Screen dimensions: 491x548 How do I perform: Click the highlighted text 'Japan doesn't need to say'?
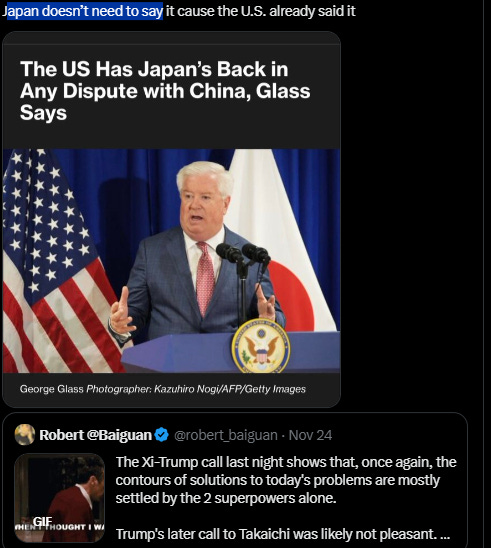pos(82,11)
